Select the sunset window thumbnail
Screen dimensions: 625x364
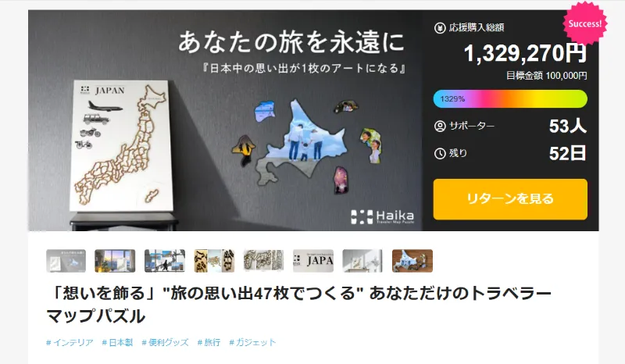(x=115, y=261)
